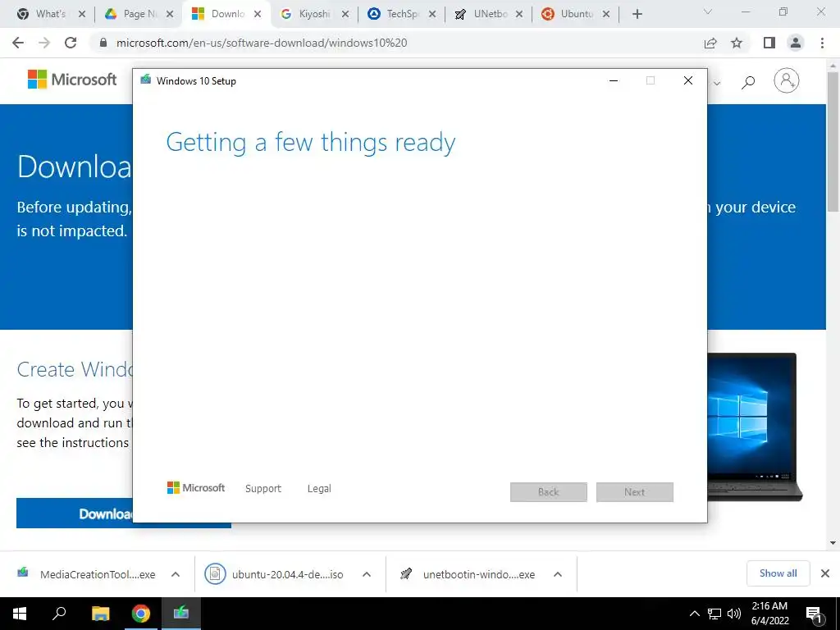Click Show all downloads
This screenshot has width=840, height=630.
coord(778,573)
